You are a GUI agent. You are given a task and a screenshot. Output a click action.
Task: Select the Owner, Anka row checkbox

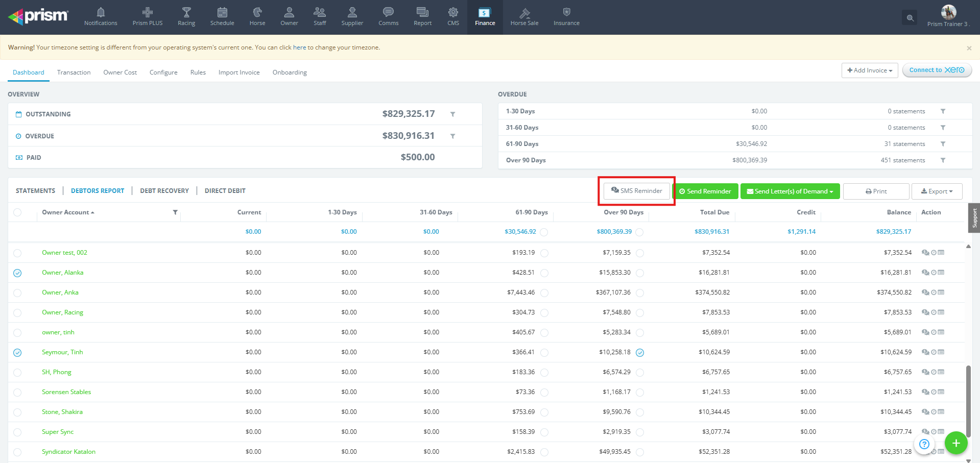pyautogui.click(x=17, y=293)
